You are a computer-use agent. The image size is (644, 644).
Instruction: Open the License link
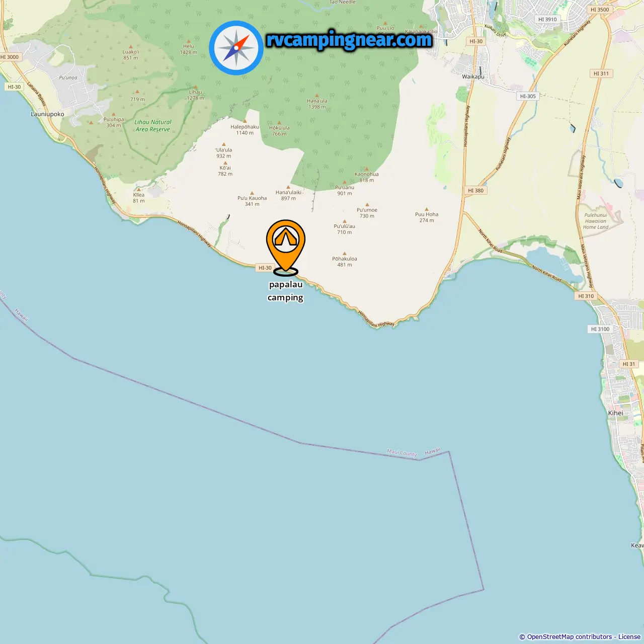point(629,636)
